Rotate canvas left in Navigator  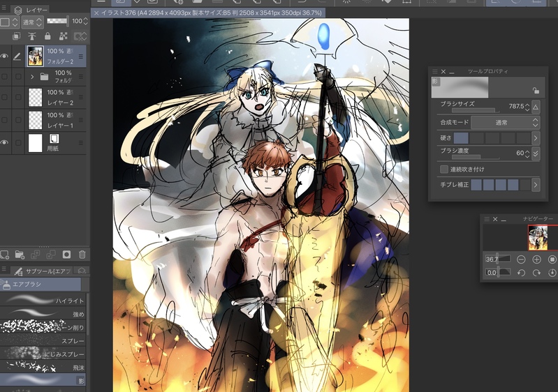[x=521, y=273]
